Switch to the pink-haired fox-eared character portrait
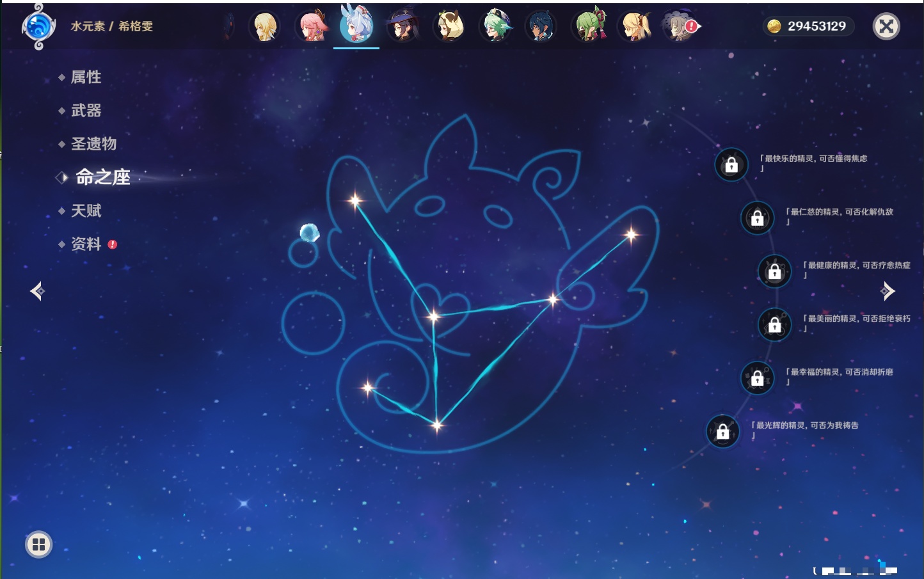The height and width of the screenshot is (579, 924). click(x=311, y=26)
